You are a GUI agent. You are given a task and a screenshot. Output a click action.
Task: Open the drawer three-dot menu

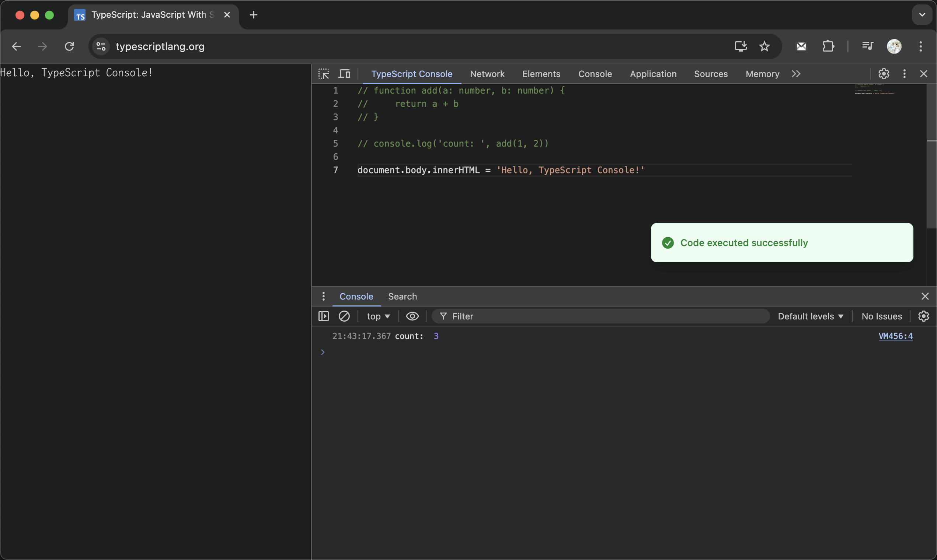[323, 296]
